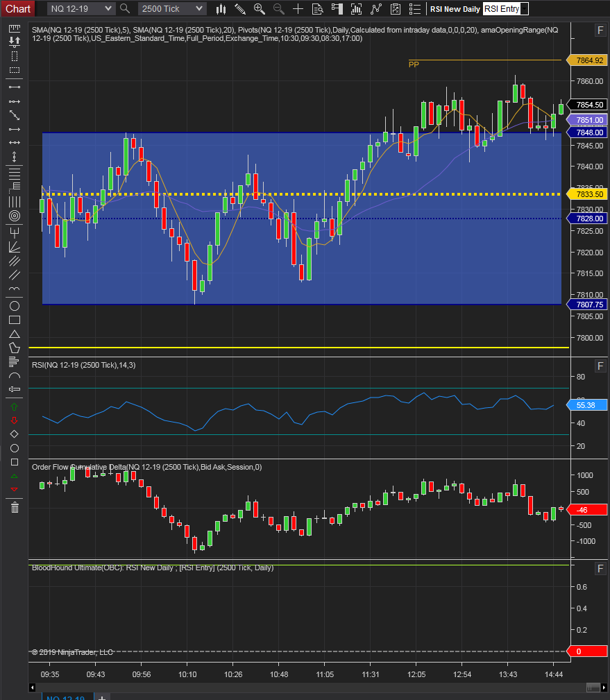Select the Ruler drawing tool
The width and height of the screenshot is (610, 700).
pos(15,28)
